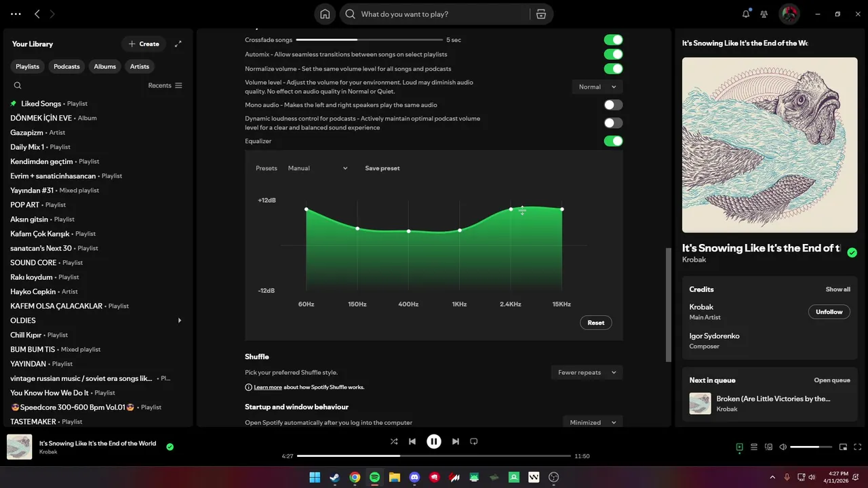Image resolution: width=868 pixels, height=488 pixels.
Task: Click Create in Your Library
Action: click(x=144, y=44)
